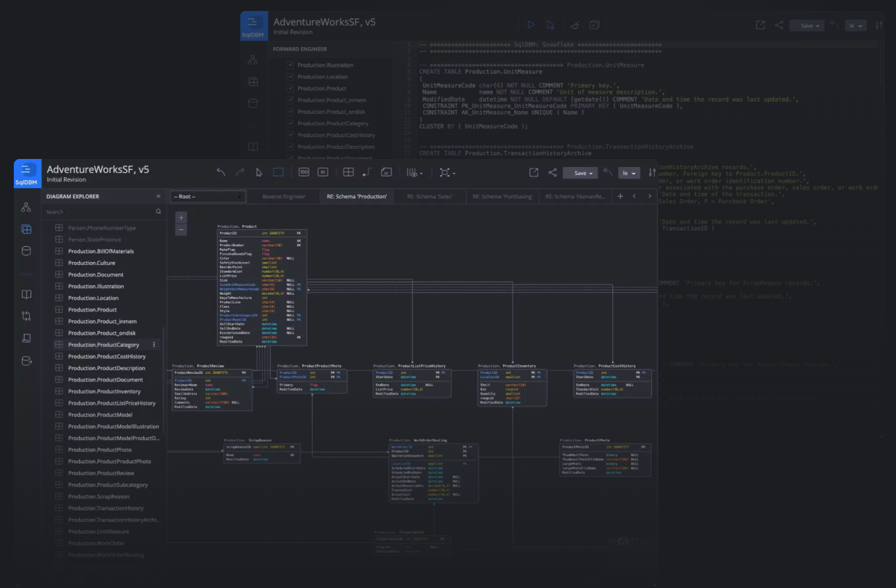Screen dimensions: 896x588
Task: Click the add note icon in the toolbar
Action: click(x=386, y=172)
